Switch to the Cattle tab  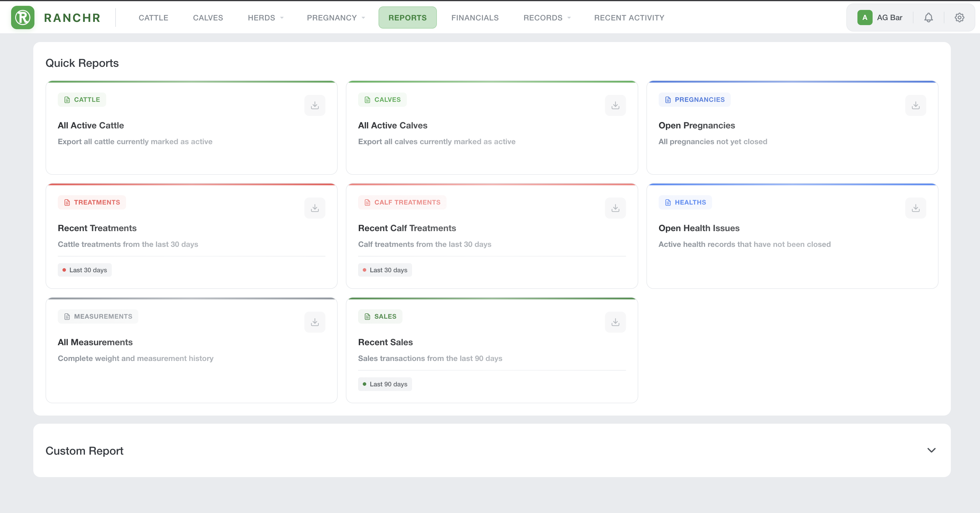tap(153, 18)
